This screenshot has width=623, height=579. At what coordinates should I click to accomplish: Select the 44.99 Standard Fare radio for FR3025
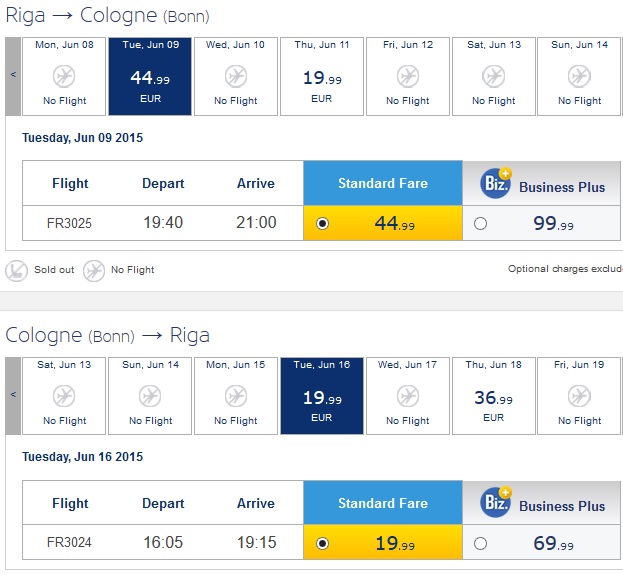click(x=322, y=224)
